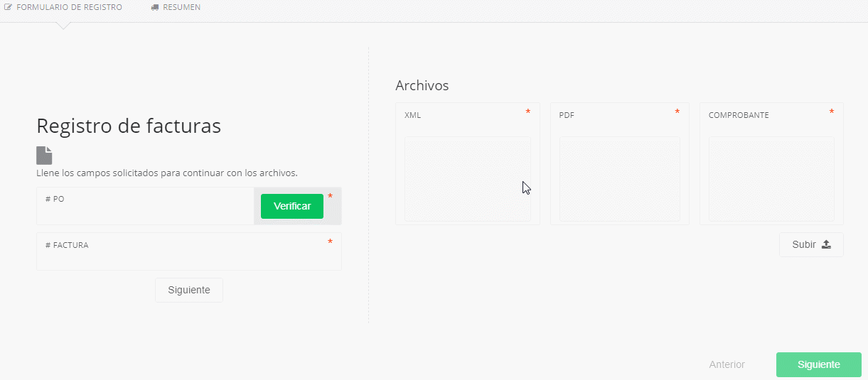Click the Anterior button
868x380 pixels.
tap(727, 364)
